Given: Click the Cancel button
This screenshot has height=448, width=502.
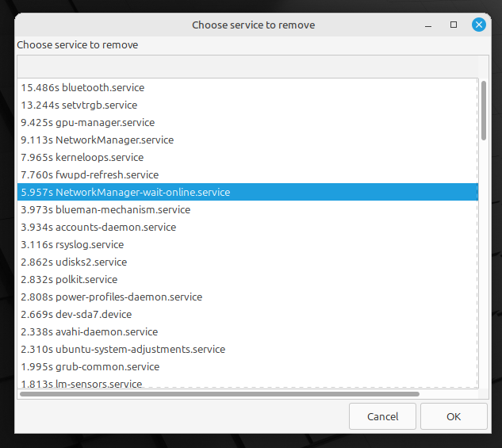Looking at the screenshot, I should point(382,416).
